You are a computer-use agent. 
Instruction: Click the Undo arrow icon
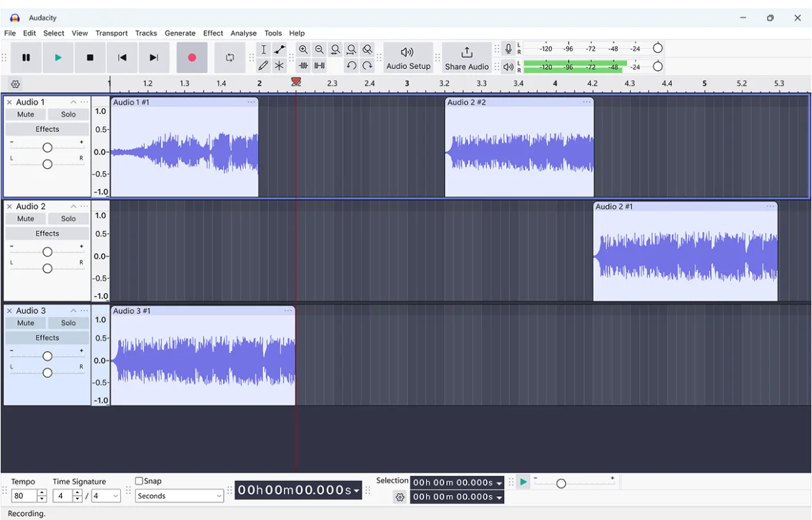[351, 65]
